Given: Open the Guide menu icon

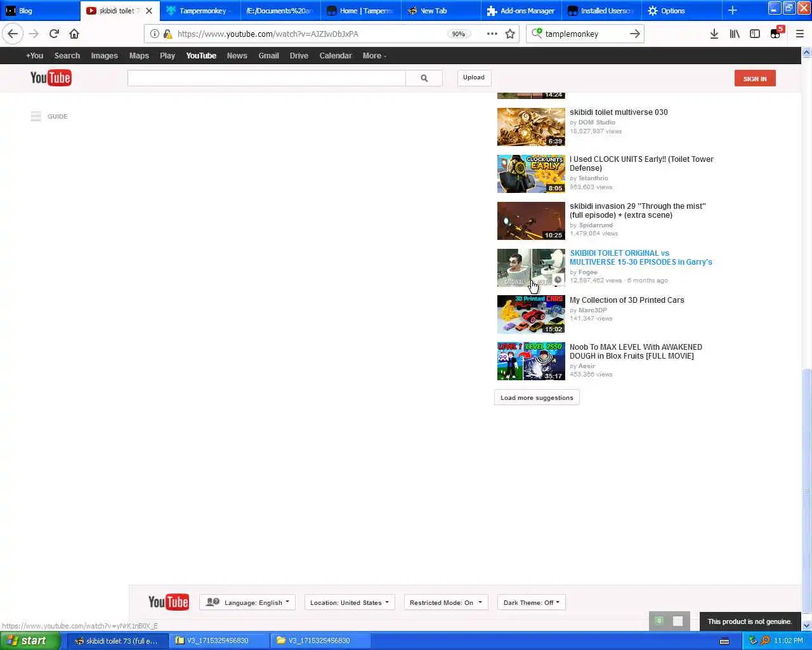Looking at the screenshot, I should [x=36, y=116].
